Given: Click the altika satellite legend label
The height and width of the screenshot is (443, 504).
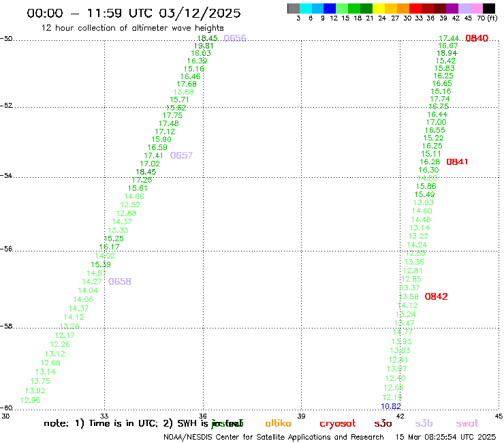Looking at the screenshot, I should (x=279, y=423).
